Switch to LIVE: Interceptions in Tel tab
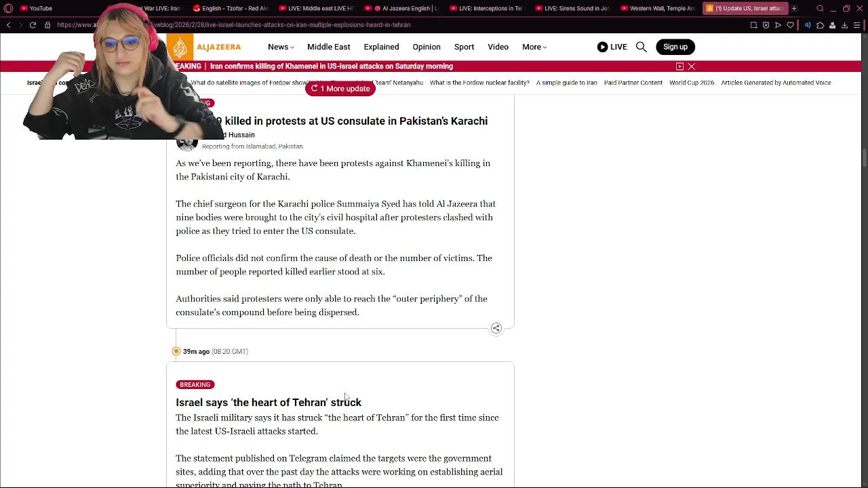Viewport: 868px width, 488px height. point(488,8)
